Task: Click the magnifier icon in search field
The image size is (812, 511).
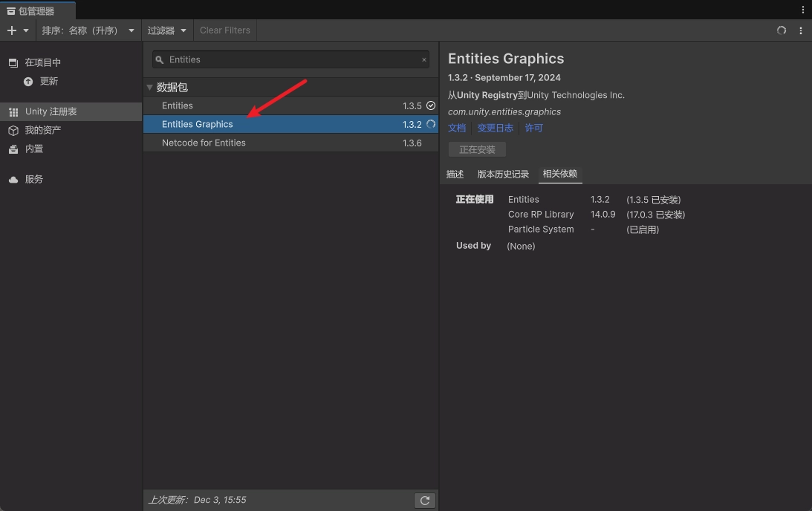Action: point(160,60)
